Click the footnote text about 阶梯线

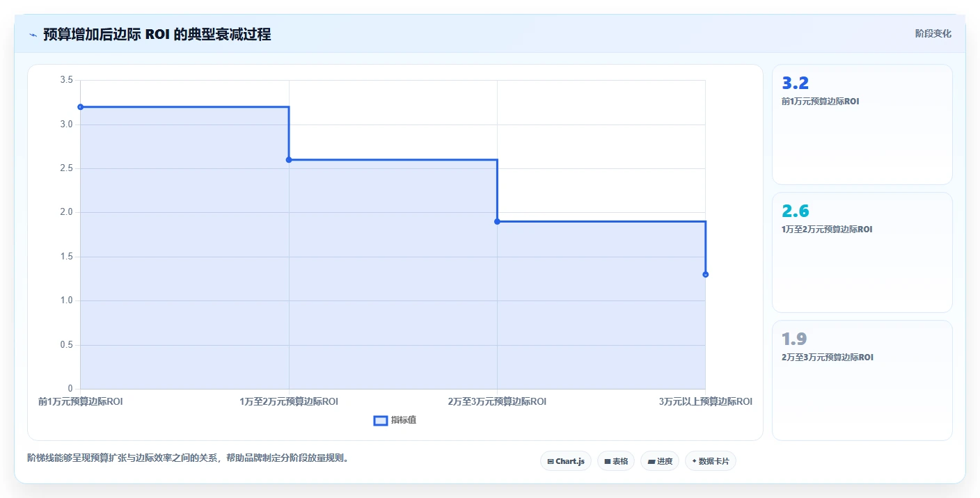[x=188, y=458]
